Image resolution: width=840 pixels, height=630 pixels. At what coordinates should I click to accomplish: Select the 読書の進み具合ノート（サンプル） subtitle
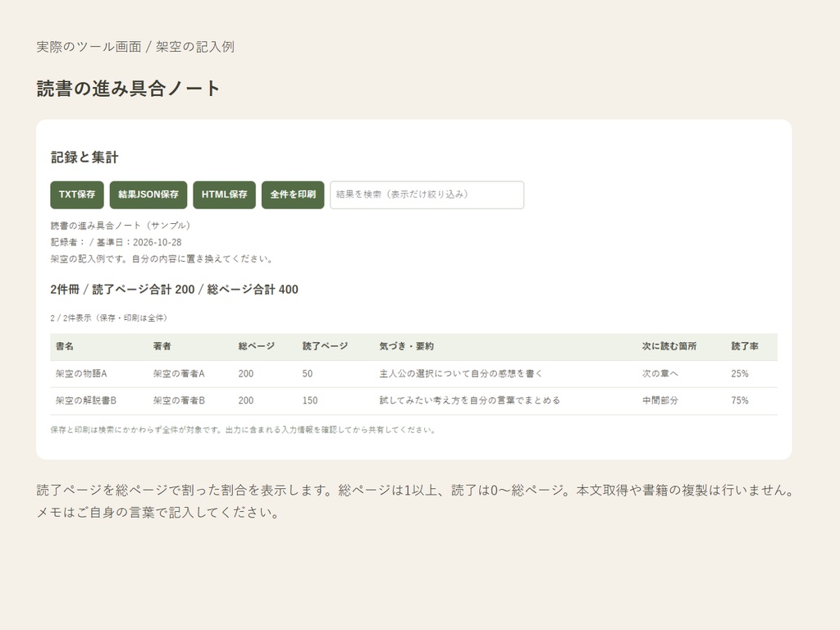(121, 226)
